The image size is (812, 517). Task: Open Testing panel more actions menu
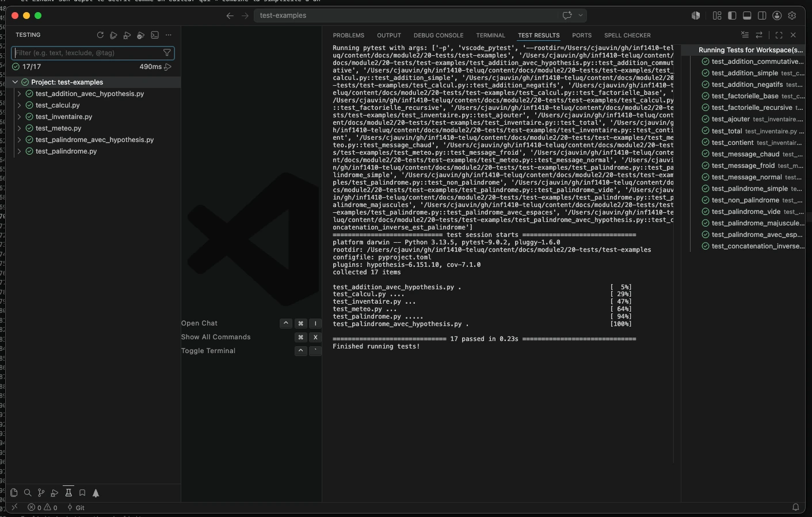[169, 35]
